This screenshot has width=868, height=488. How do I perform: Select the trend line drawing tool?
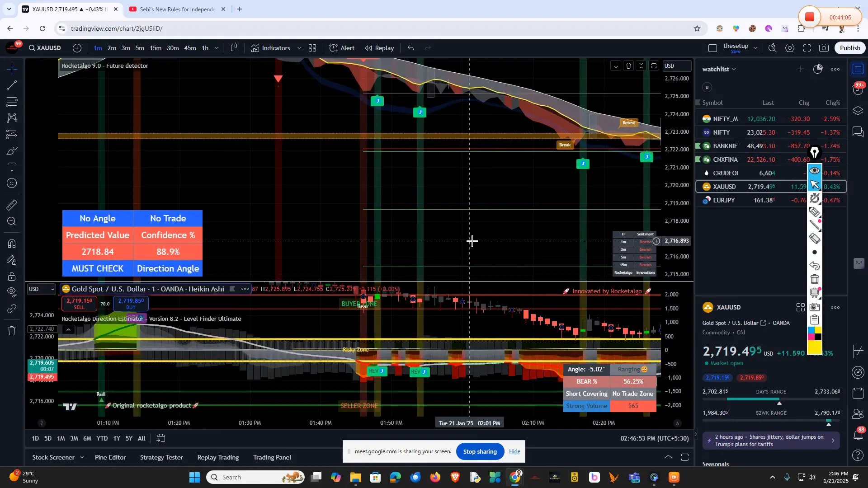[12, 85]
